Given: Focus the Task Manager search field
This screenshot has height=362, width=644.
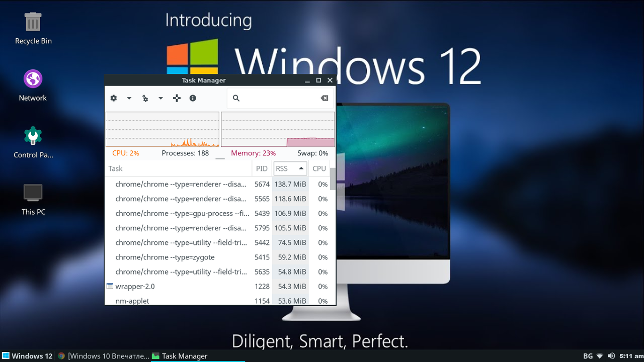Looking at the screenshot, I should (x=280, y=99).
